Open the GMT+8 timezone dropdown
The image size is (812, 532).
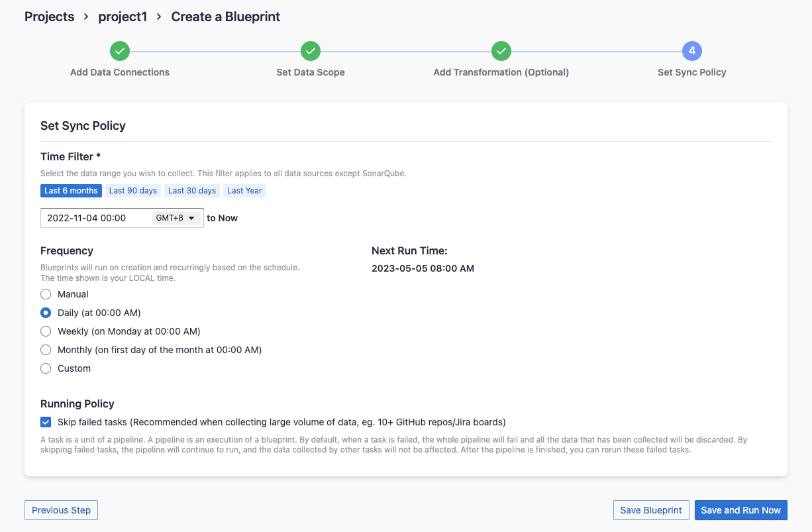tap(175, 218)
